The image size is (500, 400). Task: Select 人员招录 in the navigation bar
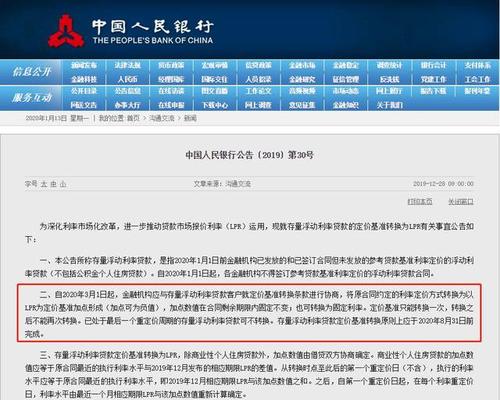(258, 79)
